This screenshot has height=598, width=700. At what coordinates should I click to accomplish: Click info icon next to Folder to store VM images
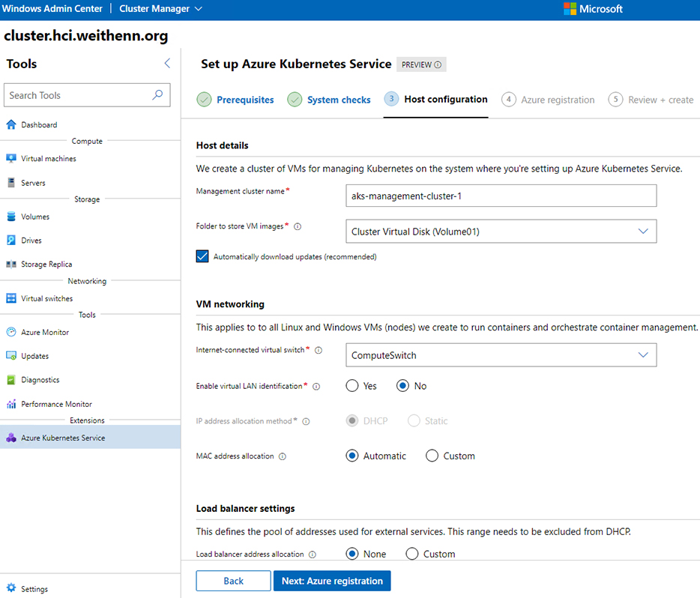tap(298, 227)
